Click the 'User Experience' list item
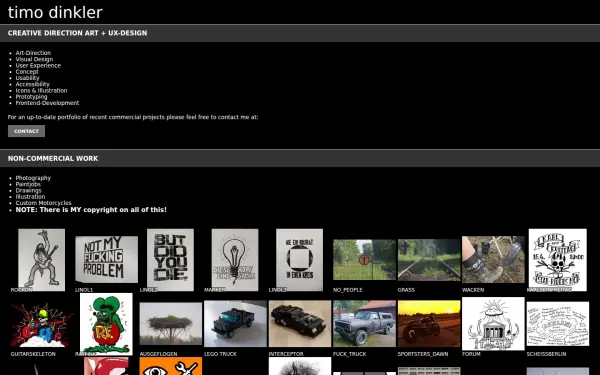Screen dimensions: 600x375 point(38,65)
